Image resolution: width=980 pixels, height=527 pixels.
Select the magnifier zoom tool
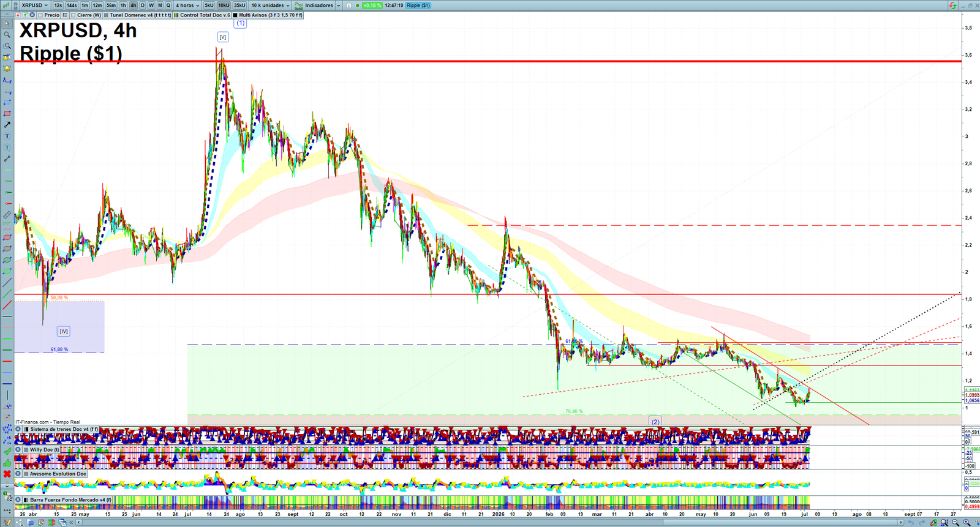point(7,34)
